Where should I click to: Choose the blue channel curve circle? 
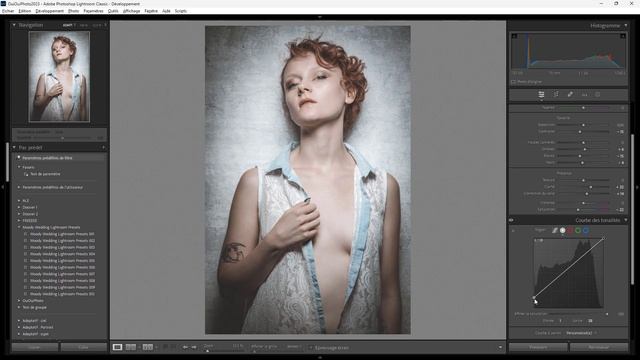pyautogui.click(x=586, y=231)
